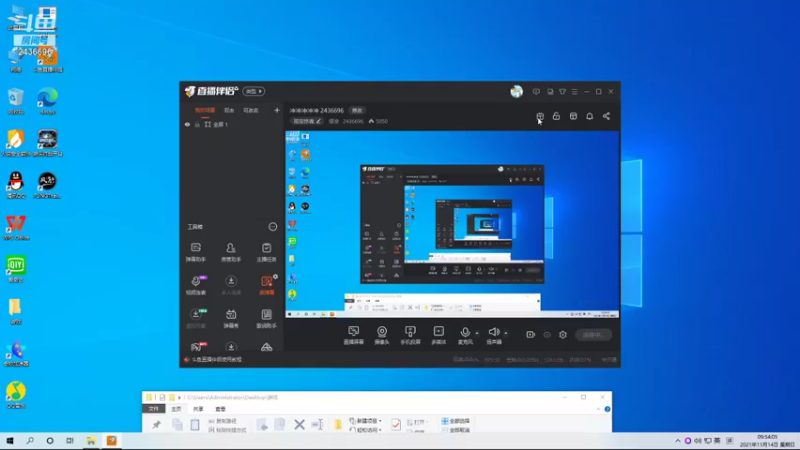Open the PK tool with red badge
The height and width of the screenshot is (450, 800).
click(x=197, y=347)
